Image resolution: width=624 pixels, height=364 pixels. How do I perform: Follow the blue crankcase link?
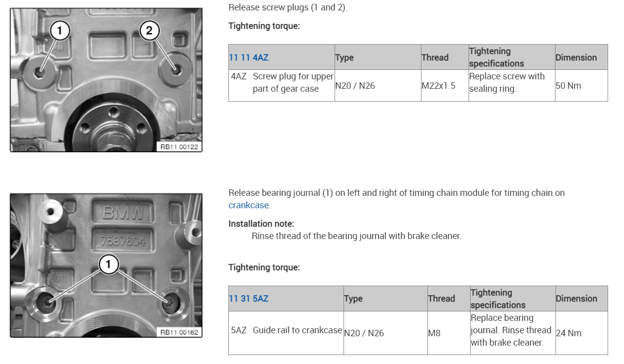[249, 205]
